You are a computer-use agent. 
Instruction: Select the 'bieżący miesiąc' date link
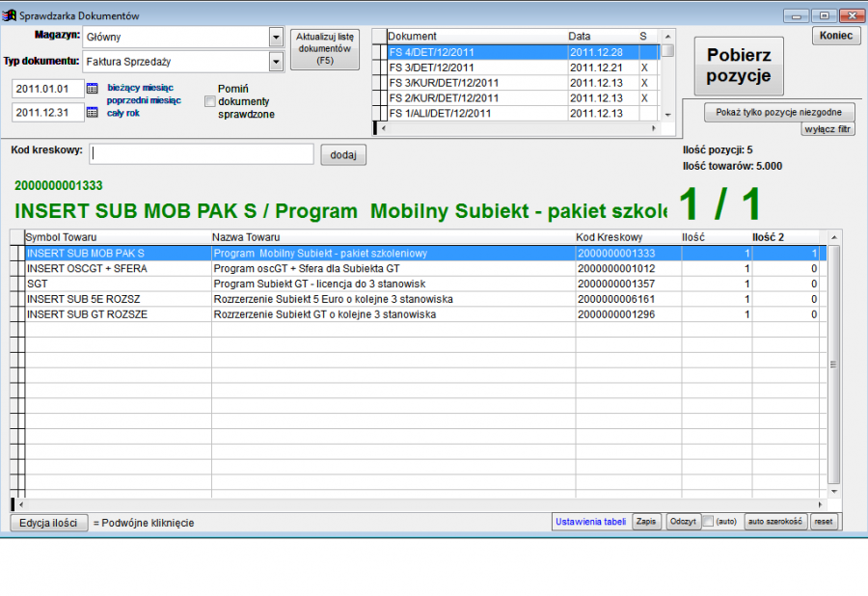[x=141, y=88]
